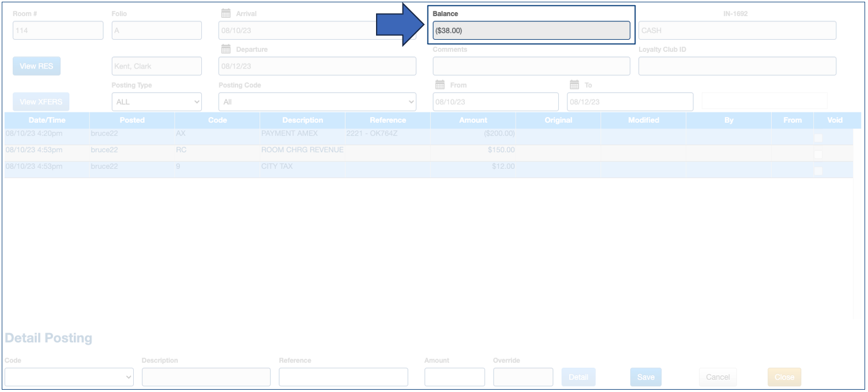868x392 pixels.
Task: Cancel the detail posting entry
Action: [717, 376]
